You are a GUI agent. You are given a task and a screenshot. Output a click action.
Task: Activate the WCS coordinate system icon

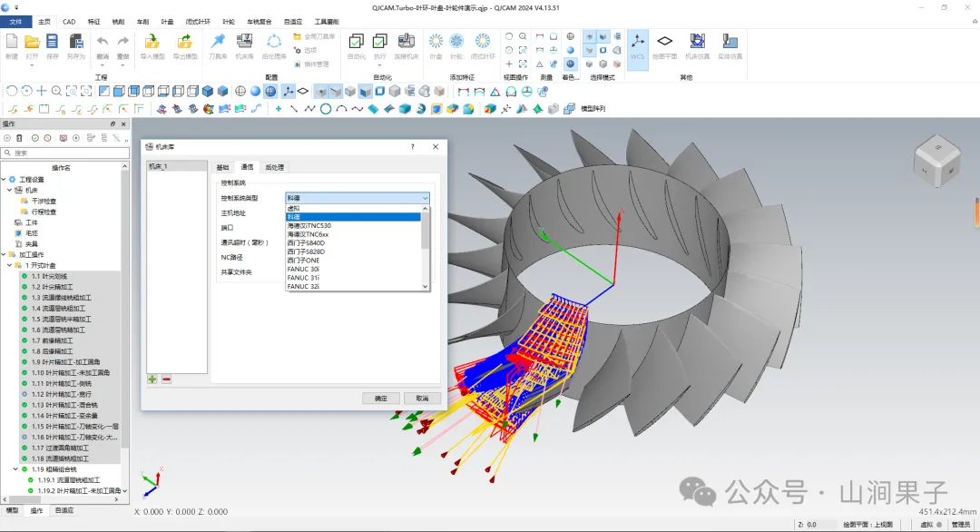click(637, 47)
